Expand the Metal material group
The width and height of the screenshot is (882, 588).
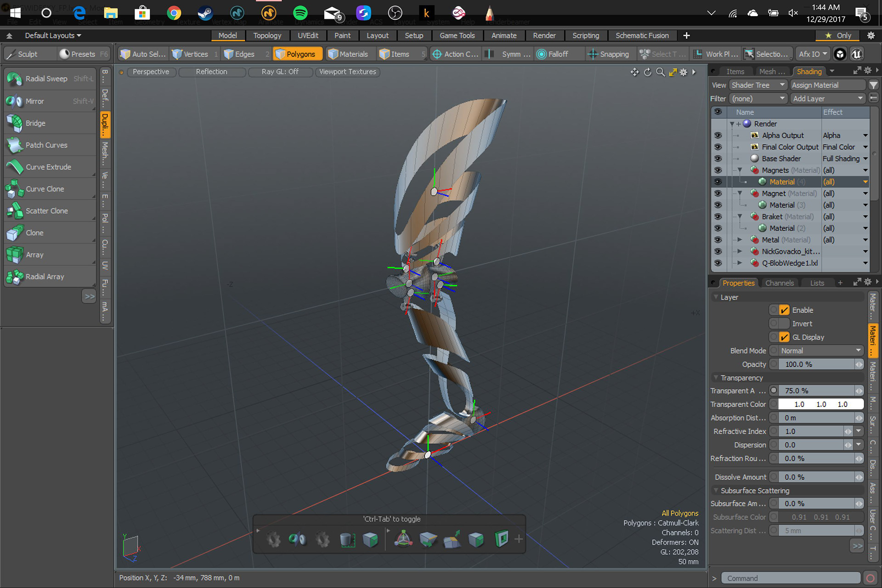coord(740,240)
